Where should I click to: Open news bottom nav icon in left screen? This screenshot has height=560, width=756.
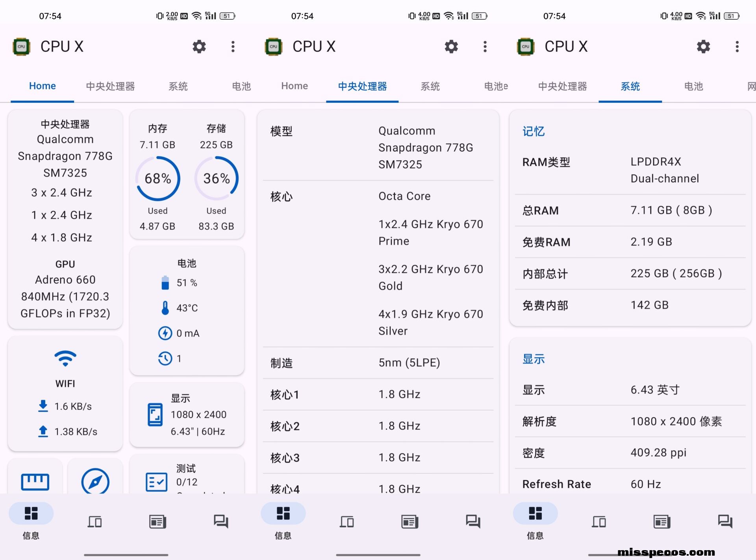pos(157,521)
